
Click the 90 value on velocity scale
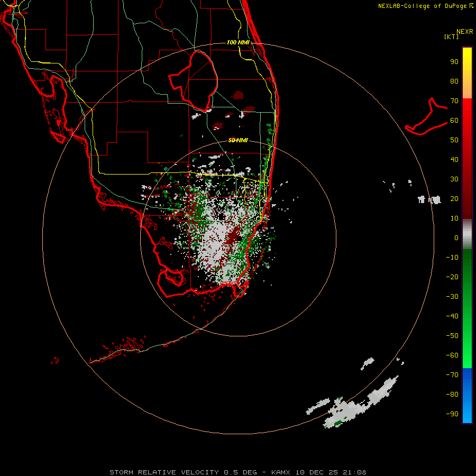(454, 62)
